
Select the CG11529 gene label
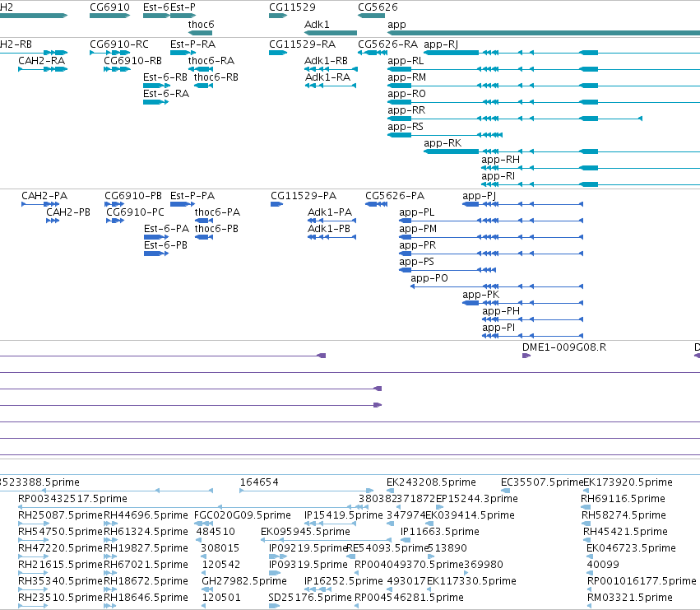(x=292, y=7)
